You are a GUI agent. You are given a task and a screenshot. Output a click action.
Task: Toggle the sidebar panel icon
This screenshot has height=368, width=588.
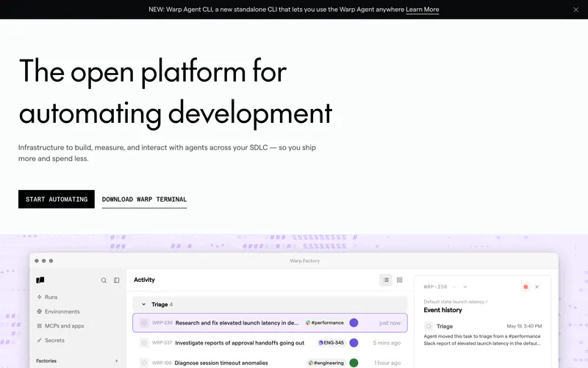(x=117, y=280)
